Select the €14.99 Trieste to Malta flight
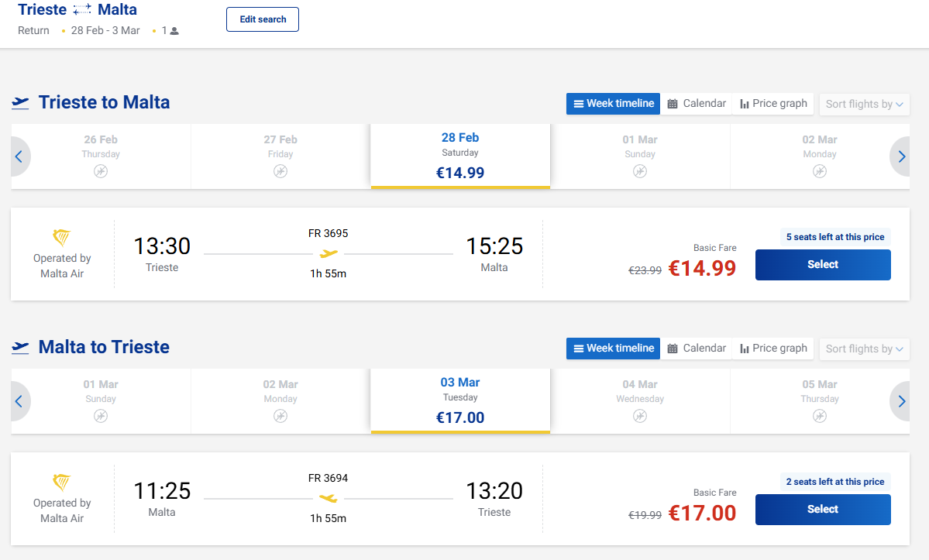 [x=823, y=265]
